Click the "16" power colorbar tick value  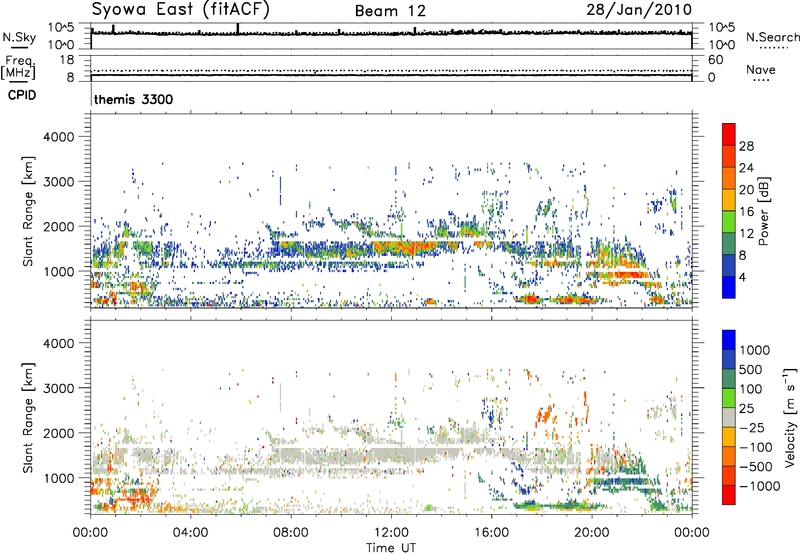click(x=746, y=212)
